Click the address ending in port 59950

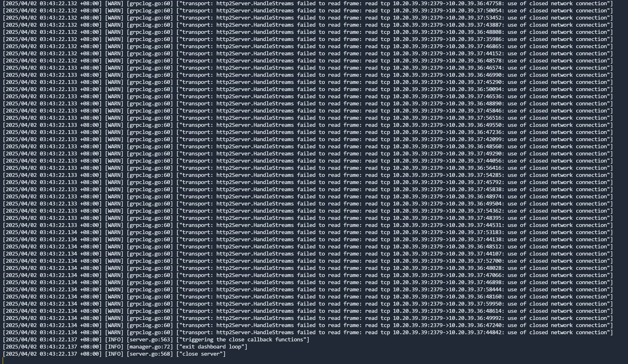pyautogui.click(x=474, y=304)
